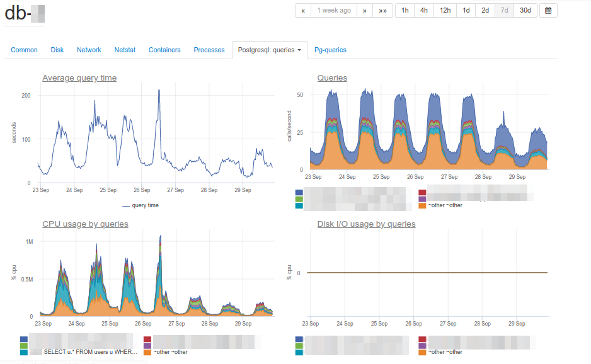
Task: Switch time range to 30d
Action: coord(525,11)
